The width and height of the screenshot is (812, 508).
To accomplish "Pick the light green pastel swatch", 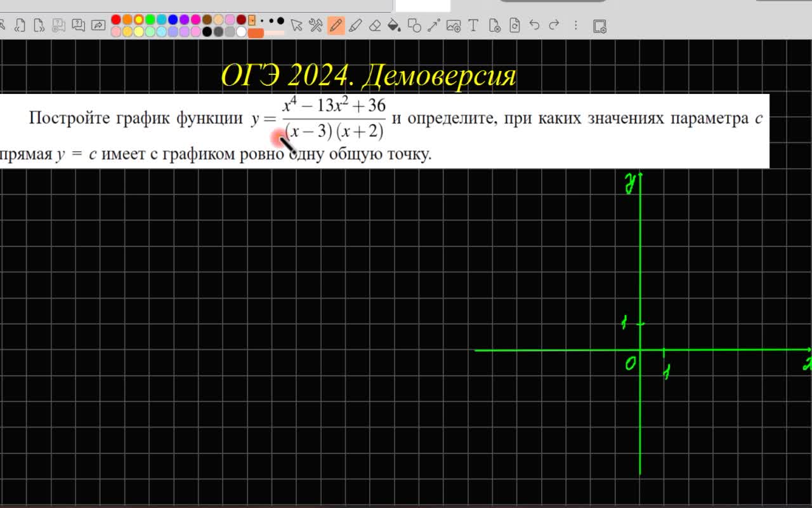I will pyautogui.click(x=150, y=32).
